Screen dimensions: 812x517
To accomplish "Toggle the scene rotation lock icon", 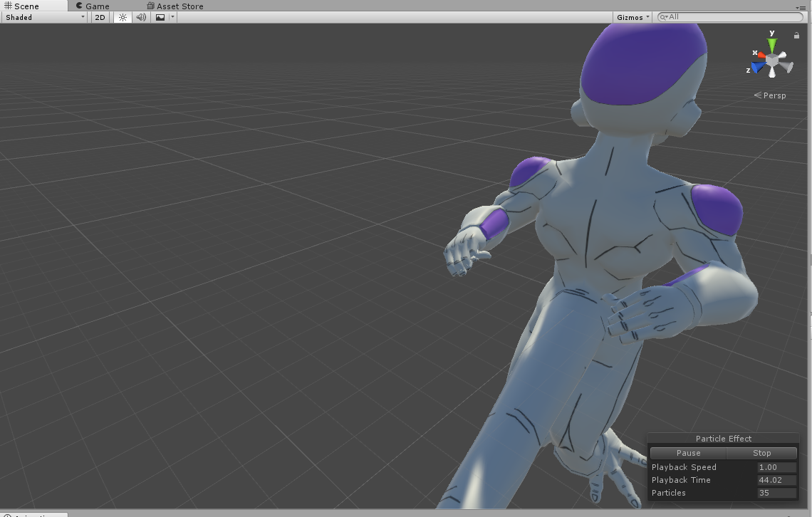I will point(796,35).
